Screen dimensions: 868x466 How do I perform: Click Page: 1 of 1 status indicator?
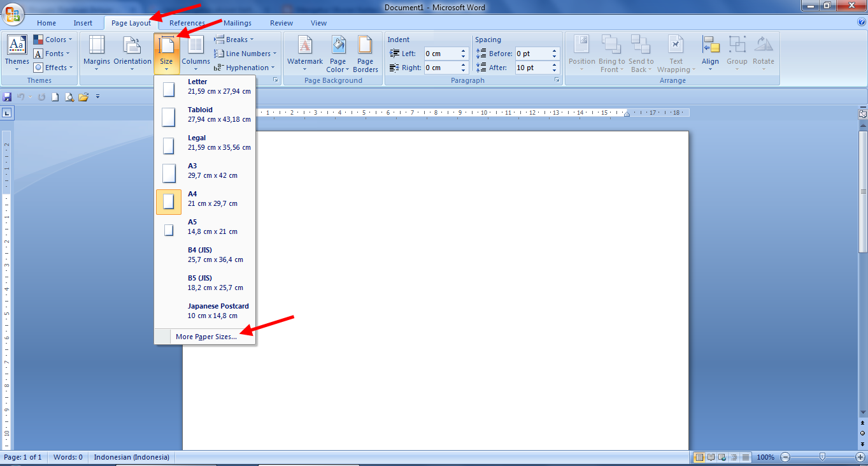[x=23, y=457]
